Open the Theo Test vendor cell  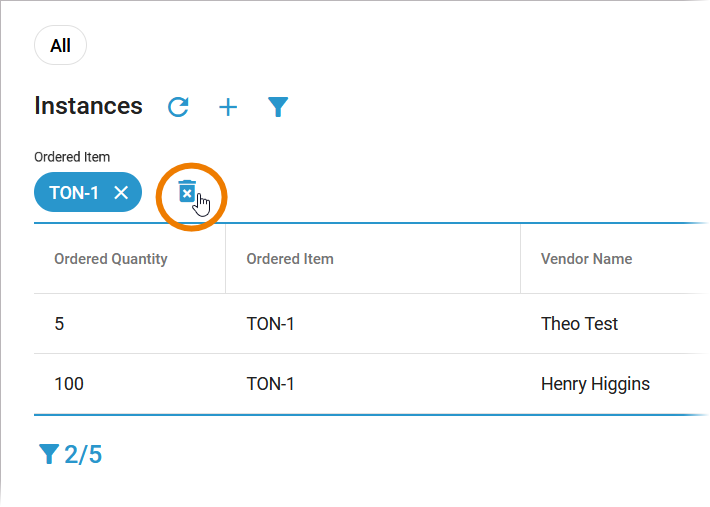(579, 324)
